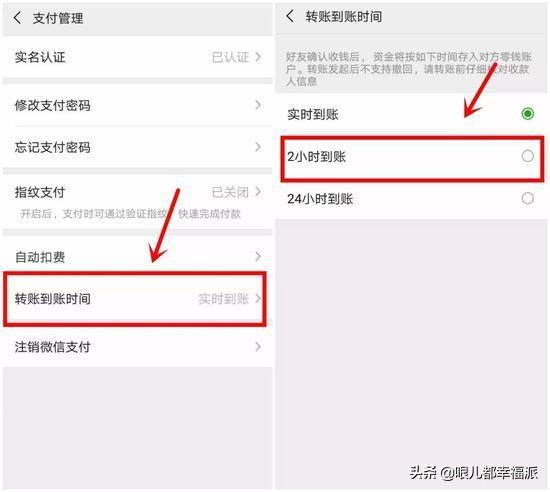Image resolution: width=550 pixels, height=492 pixels.
Task: Select the 24小时到账 radio button
Action: pyautogui.click(x=528, y=198)
